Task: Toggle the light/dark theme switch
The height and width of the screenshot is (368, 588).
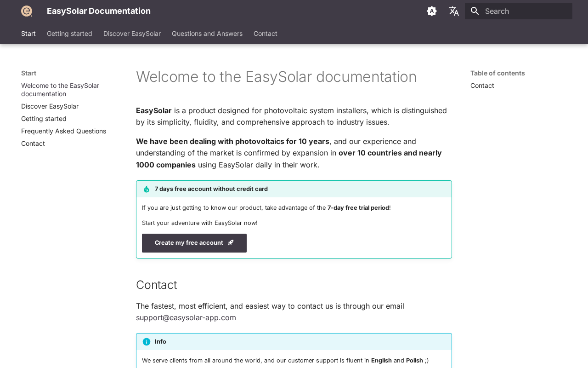Action: click(432, 11)
